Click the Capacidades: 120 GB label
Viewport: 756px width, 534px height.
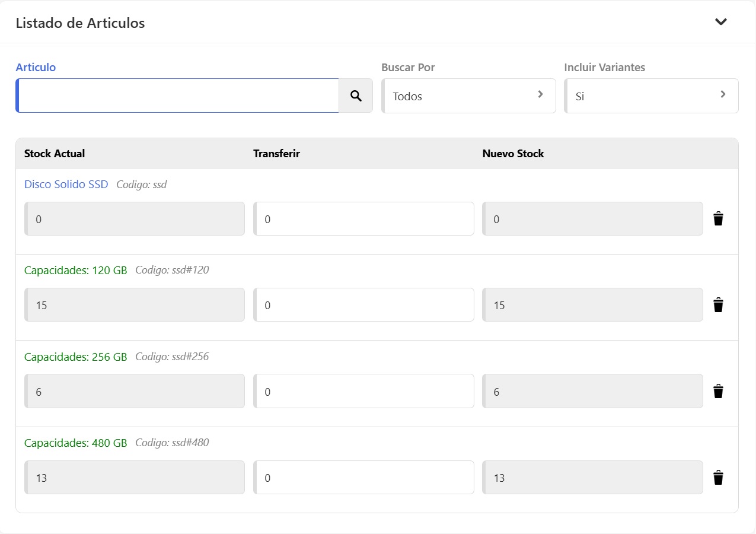pos(75,271)
